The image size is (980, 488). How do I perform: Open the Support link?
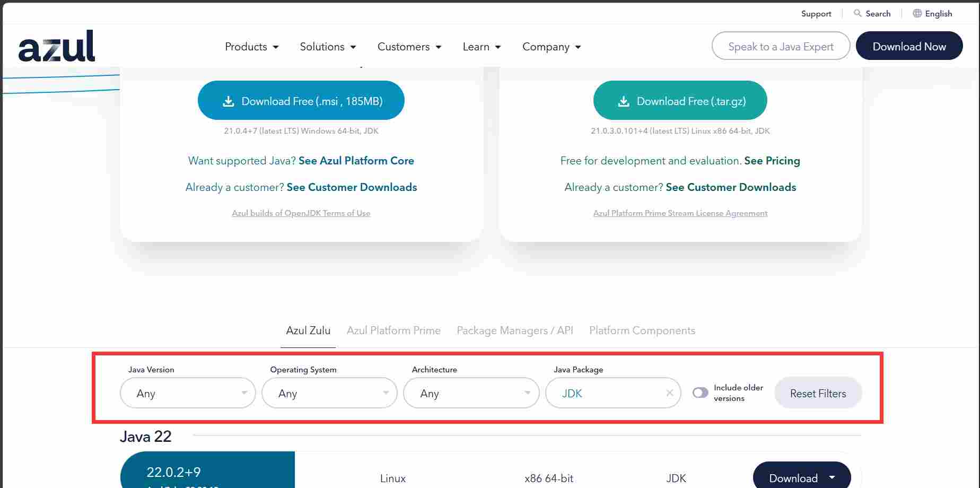(816, 14)
